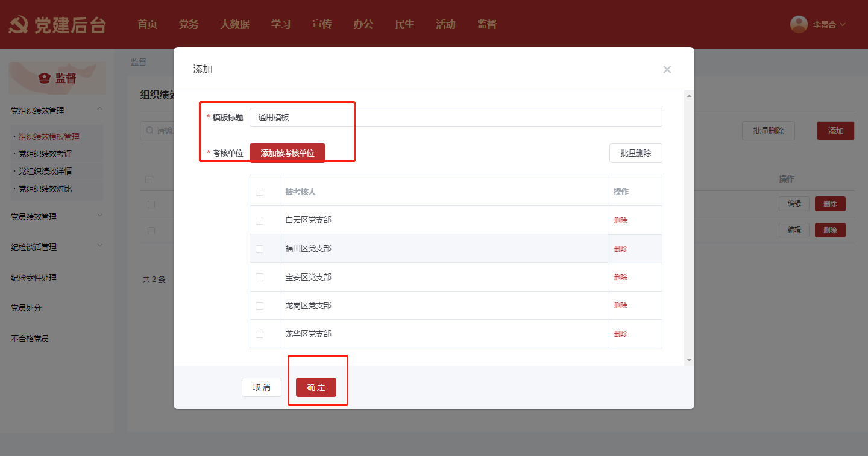The height and width of the screenshot is (456, 868).
Task: Click the scrollbar down arrow in dialog
Action: 689,360
